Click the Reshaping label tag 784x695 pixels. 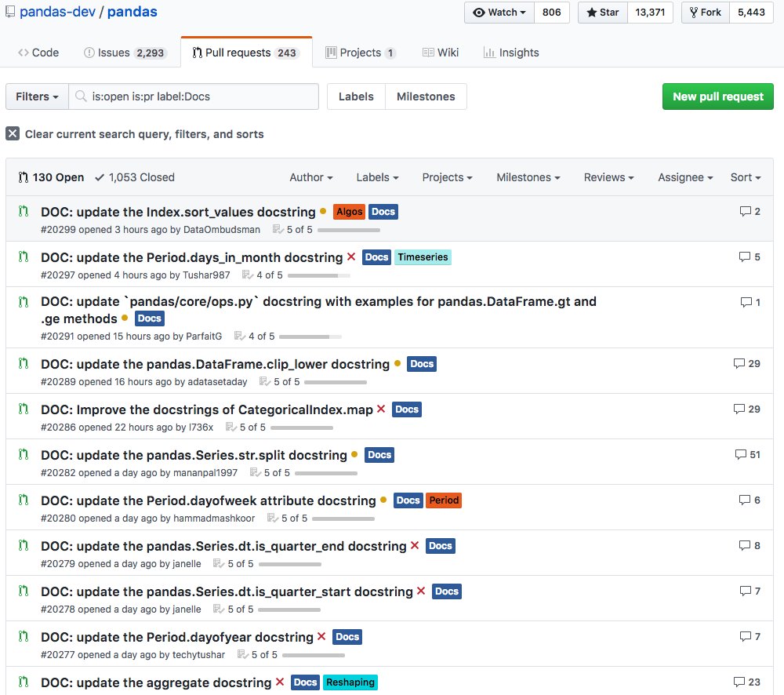(350, 682)
